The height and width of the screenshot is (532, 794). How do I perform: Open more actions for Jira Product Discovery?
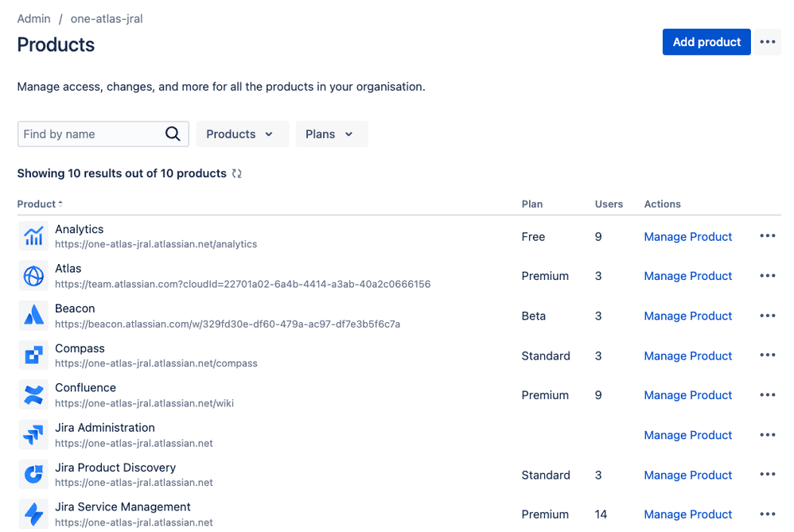pos(768,474)
